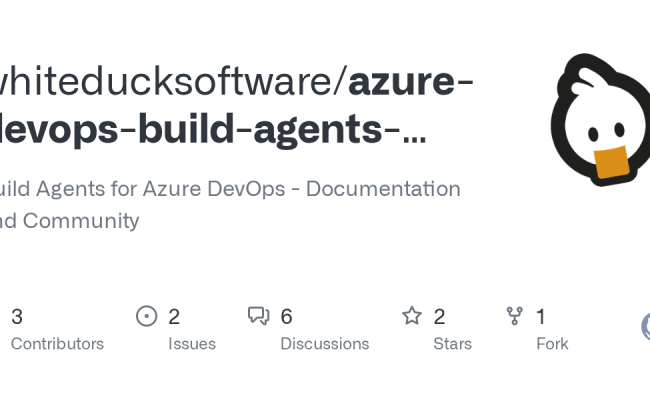650x400 pixels.
Task: Click the 'Contributors' label
Action: click(x=57, y=344)
